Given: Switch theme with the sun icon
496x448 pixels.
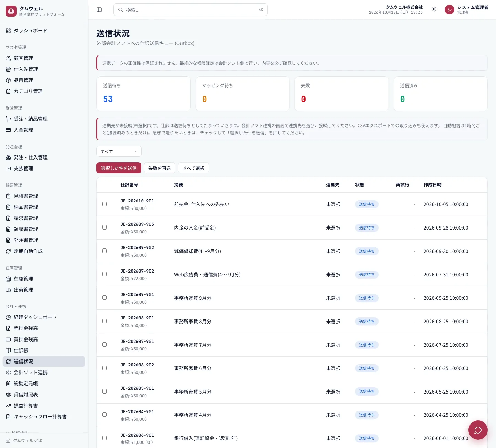Looking at the screenshot, I should tap(434, 9).
